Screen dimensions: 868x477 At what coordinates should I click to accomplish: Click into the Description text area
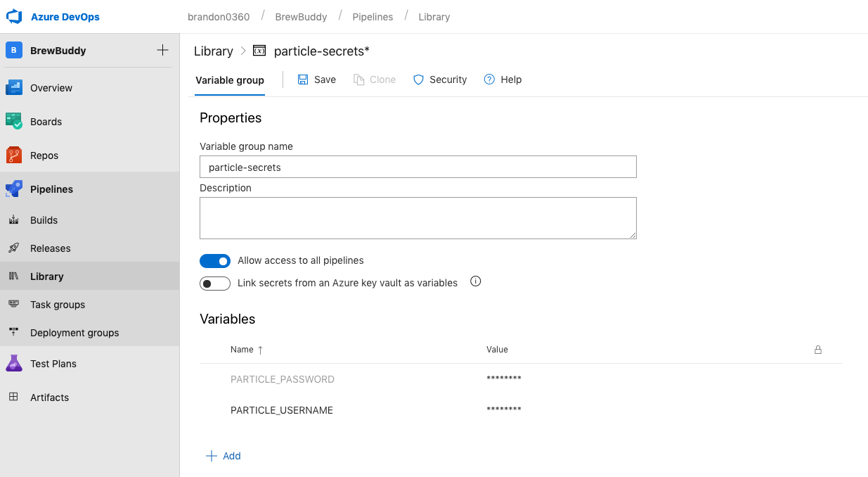pyautogui.click(x=418, y=218)
